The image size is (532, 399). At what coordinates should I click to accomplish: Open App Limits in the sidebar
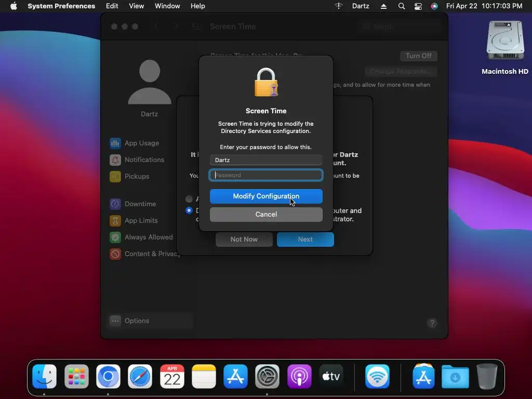click(134, 220)
